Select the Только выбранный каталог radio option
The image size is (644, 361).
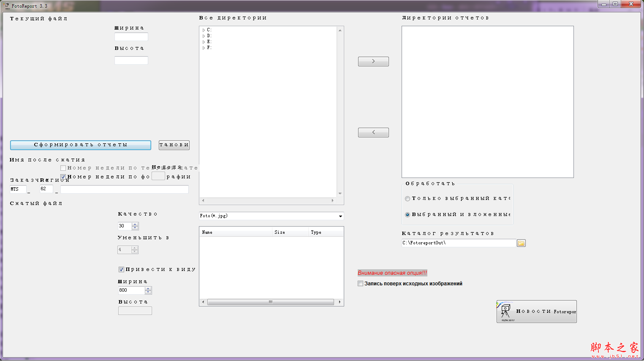(x=407, y=198)
